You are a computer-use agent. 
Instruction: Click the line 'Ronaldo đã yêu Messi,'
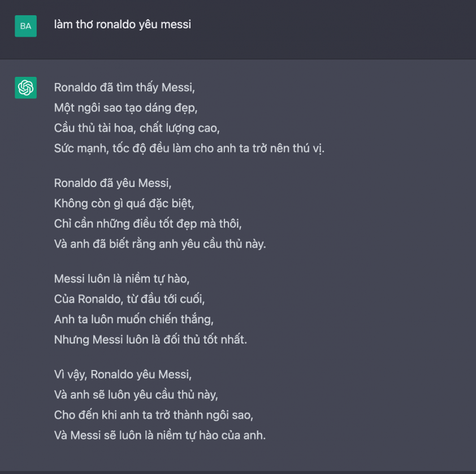[112, 183]
